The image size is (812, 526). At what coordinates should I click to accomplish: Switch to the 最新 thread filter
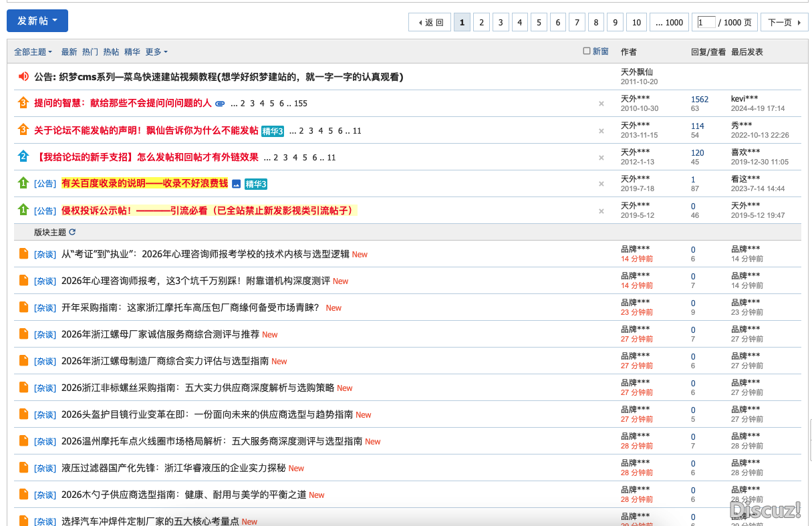[69, 51]
